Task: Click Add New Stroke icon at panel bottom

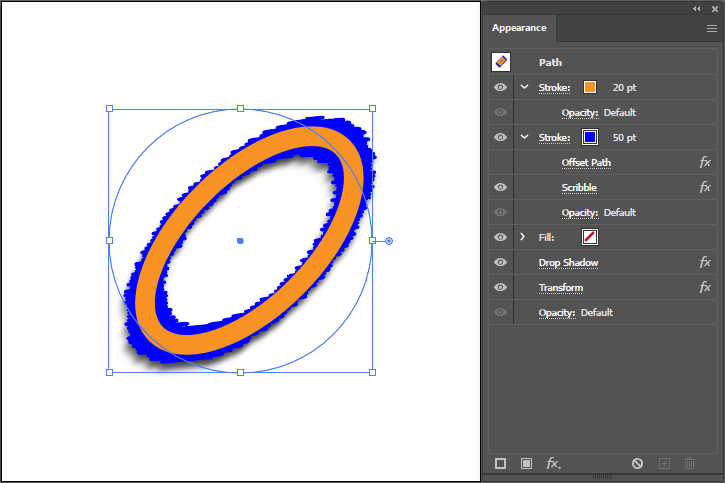Action: [x=501, y=463]
